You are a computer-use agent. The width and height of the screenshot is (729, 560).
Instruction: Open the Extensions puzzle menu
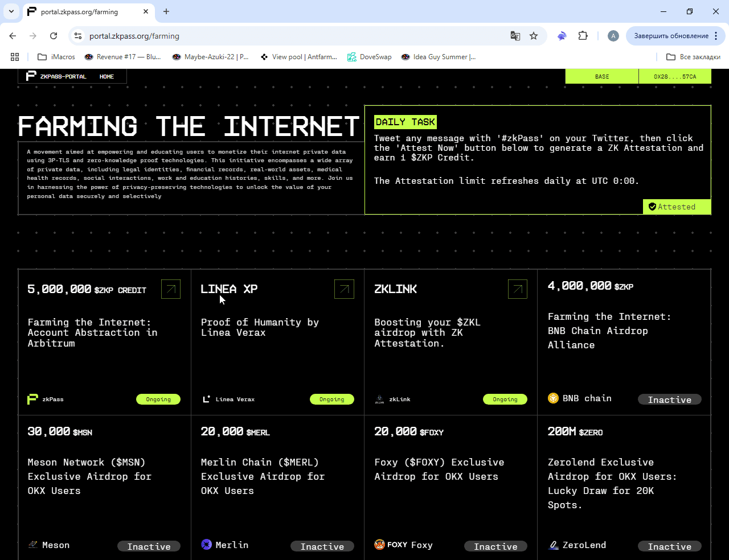point(583,36)
